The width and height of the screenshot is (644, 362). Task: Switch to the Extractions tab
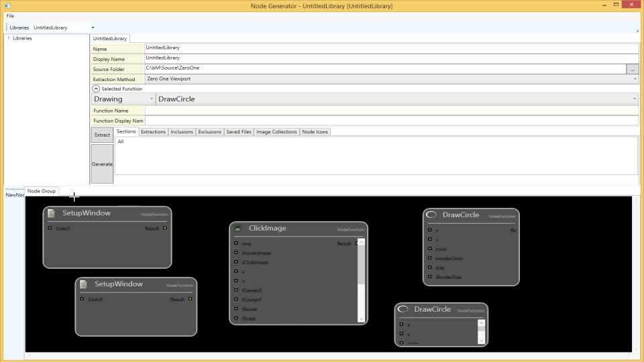153,132
